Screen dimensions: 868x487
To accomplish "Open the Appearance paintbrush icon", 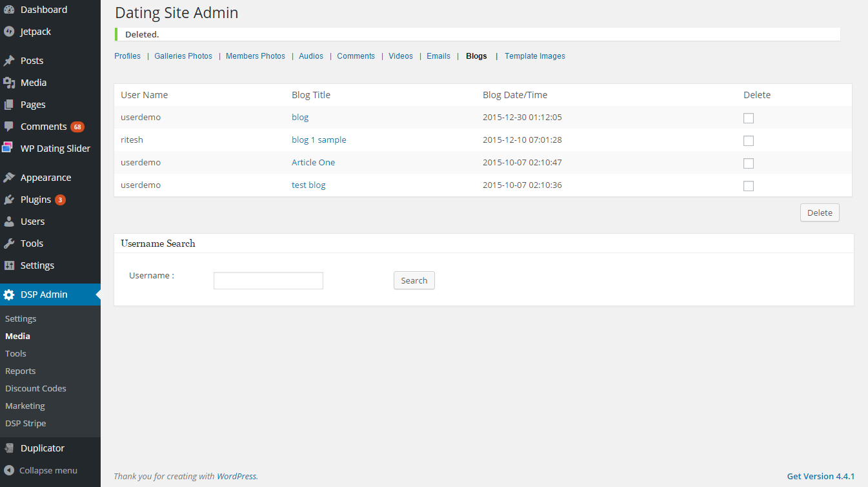I will click(x=9, y=178).
